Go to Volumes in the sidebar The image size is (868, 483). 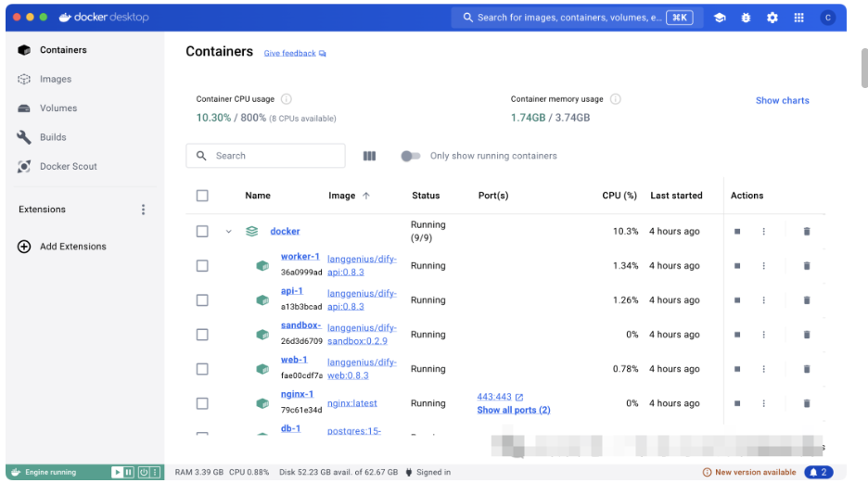tap(58, 108)
